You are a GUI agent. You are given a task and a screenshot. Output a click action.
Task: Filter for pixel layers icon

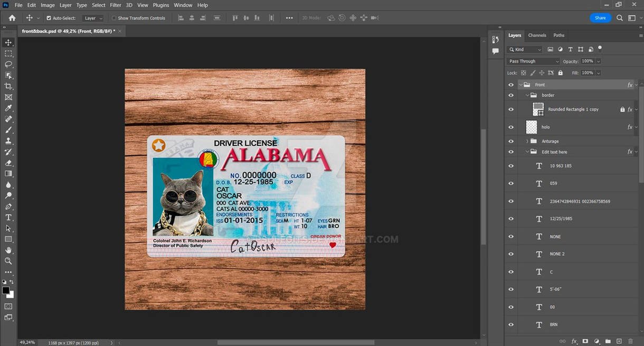pos(550,49)
